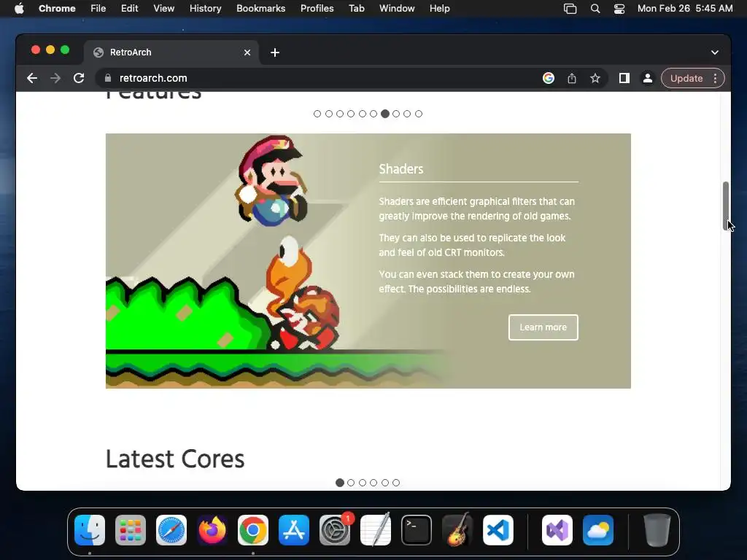Select the first Features carousel dot

coord(317,114)
